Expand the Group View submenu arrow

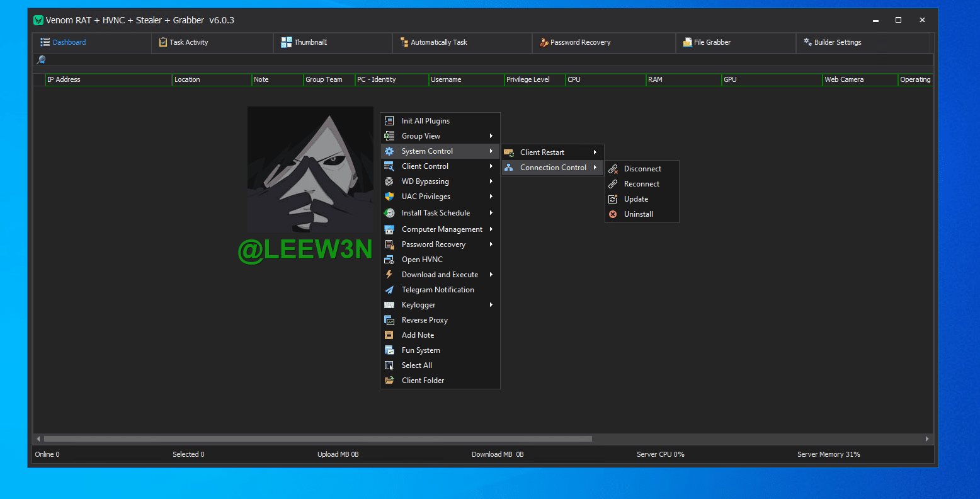pos(491,136)
